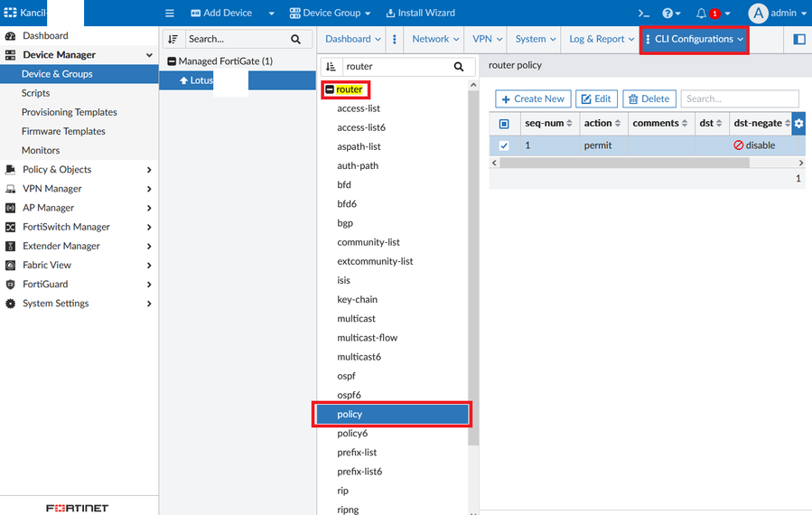Expand Fabric View menu chevron

coord(149,266)
